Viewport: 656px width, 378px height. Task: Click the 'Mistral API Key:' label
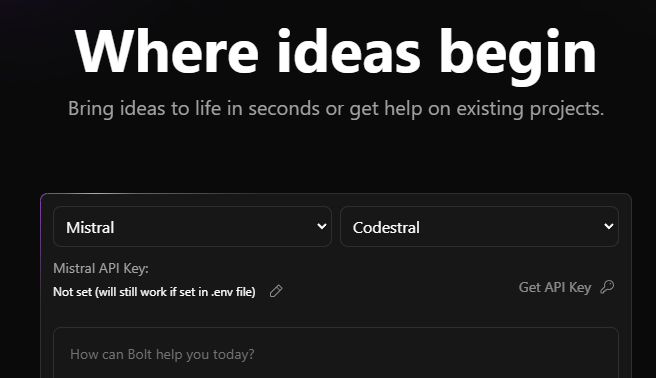click(101, 268)
